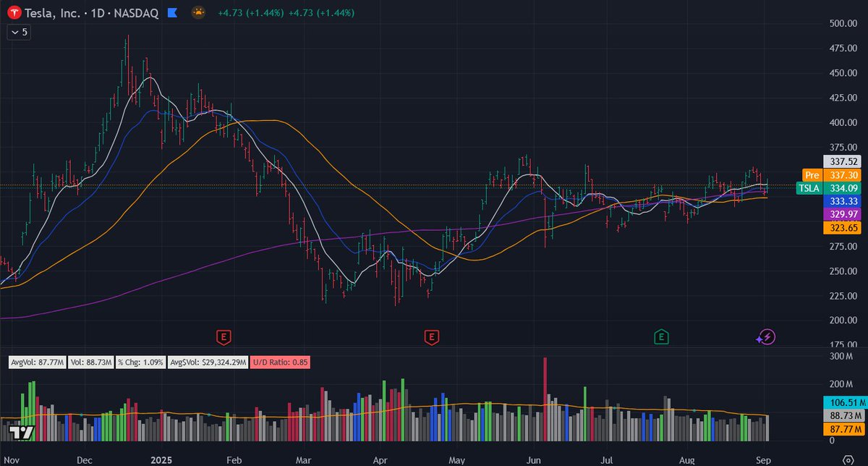Click the Apr time axis label

[x=380, y=459]
